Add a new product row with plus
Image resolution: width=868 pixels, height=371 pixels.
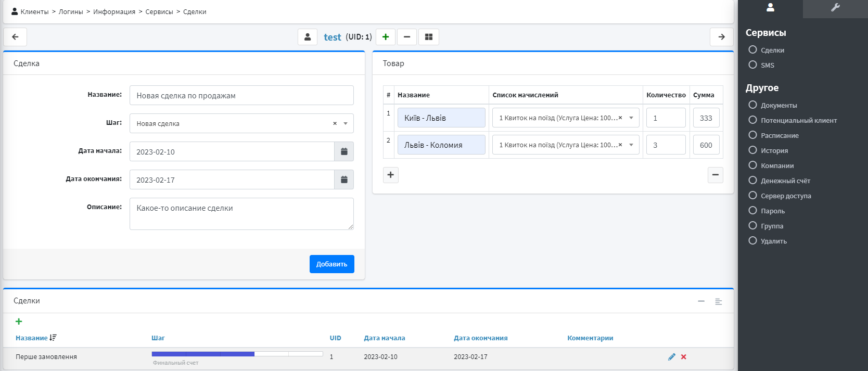click(391, 175)
